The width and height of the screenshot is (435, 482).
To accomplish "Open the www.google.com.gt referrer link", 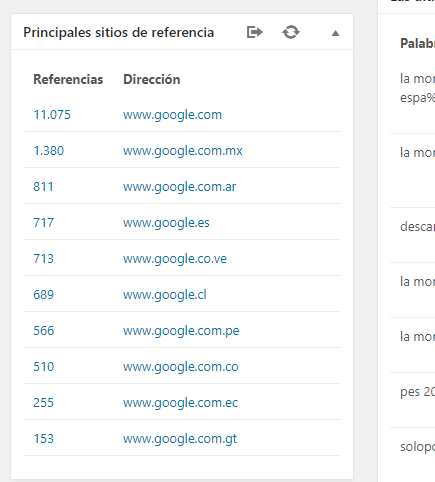I will (x=180, y=439).
